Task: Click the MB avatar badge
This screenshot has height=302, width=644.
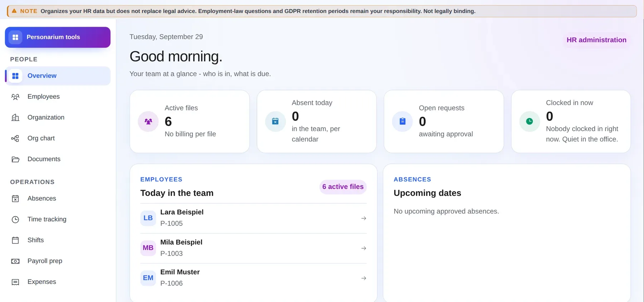Action: click(148, 248)
